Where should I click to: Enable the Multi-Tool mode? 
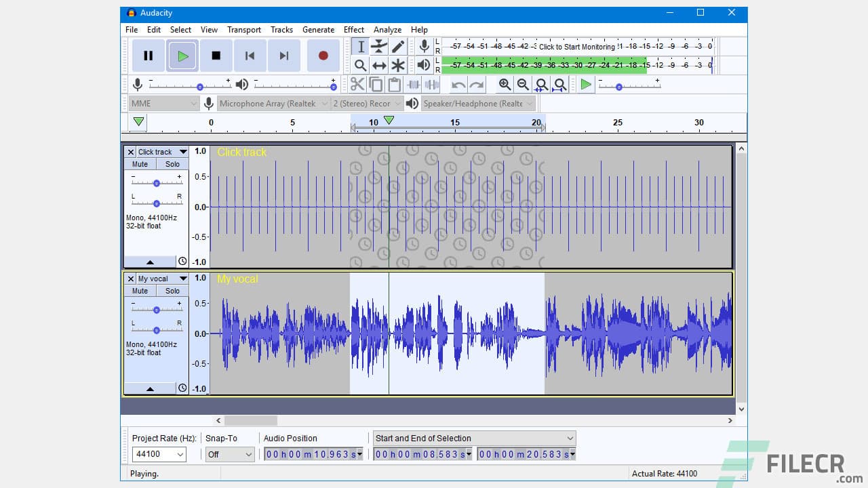pos(398,65)
